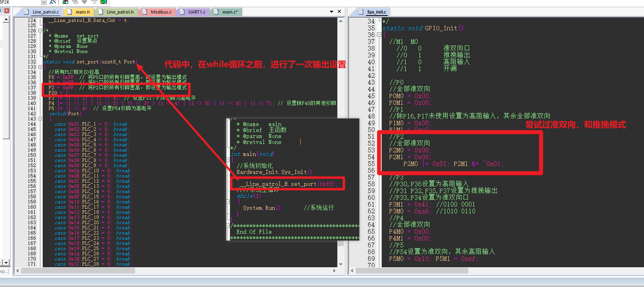Close the left project panel with red X

(x=6, y=12)
